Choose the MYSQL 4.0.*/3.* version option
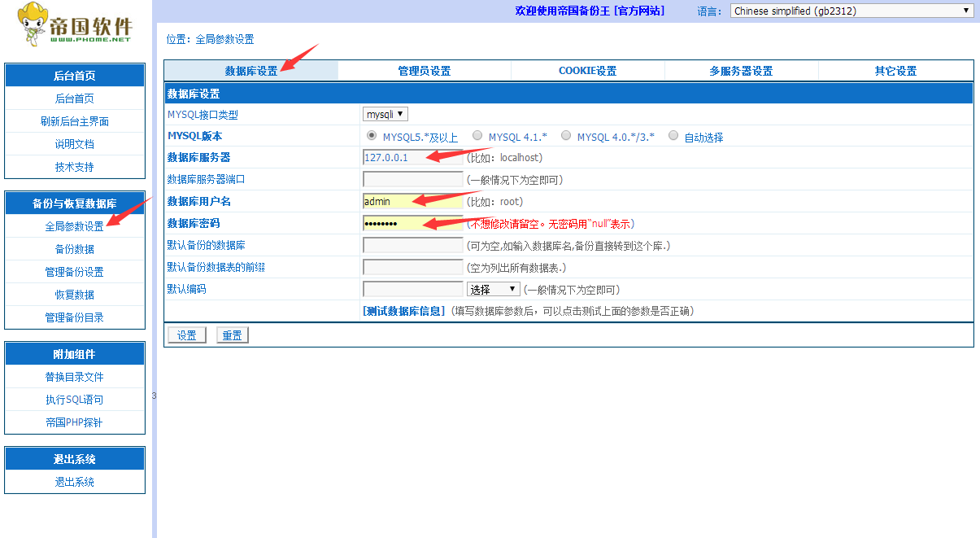 pos(566,136)
